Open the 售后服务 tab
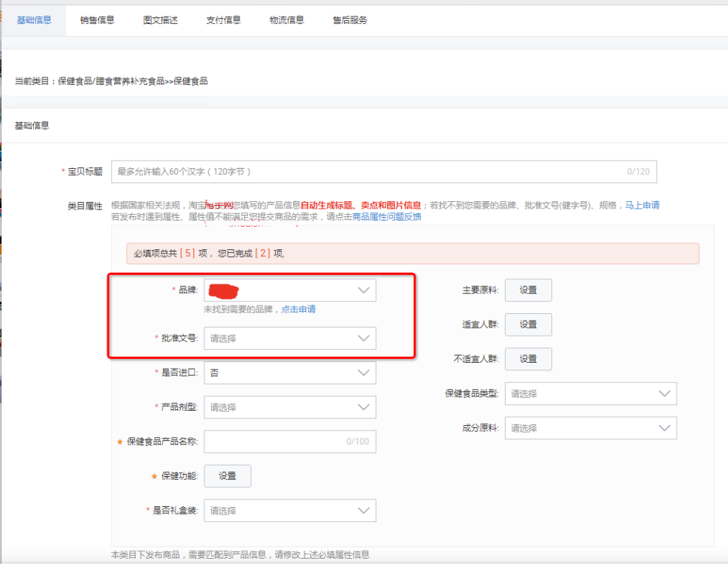This screenshot has width=728, height=564. 349,20
